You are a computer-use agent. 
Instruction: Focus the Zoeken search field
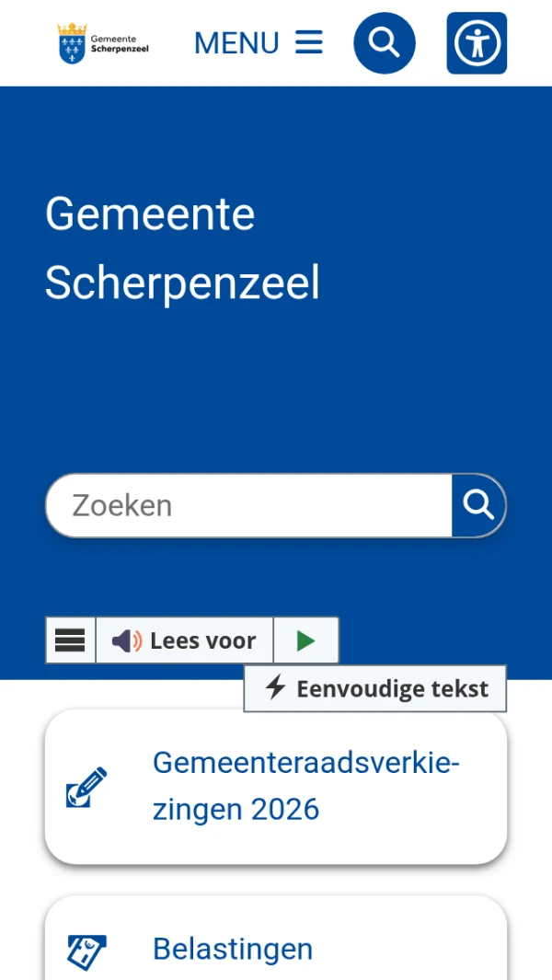coord(248,505)
